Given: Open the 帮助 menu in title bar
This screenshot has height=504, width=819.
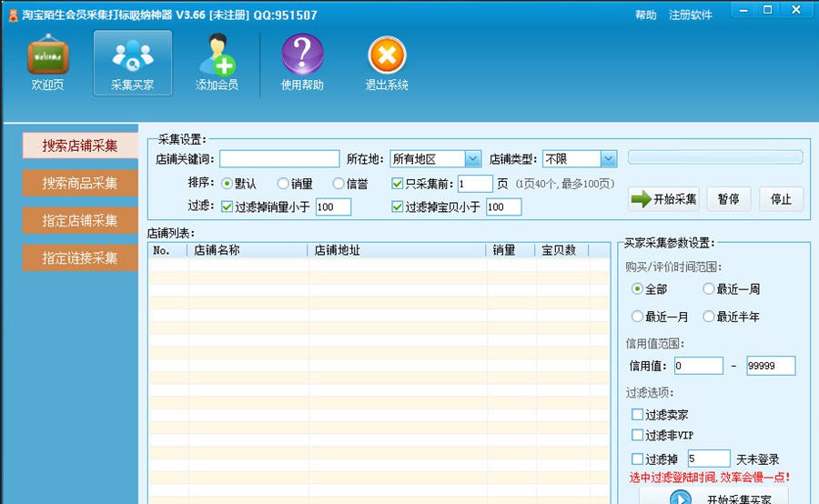Looking at the screenshot, I should coord(645,15).
